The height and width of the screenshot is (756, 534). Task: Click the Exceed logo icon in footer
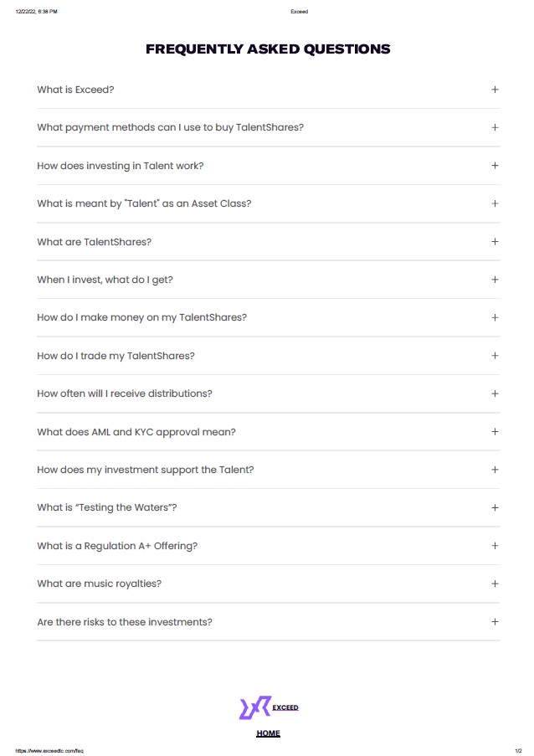point(255,707)
